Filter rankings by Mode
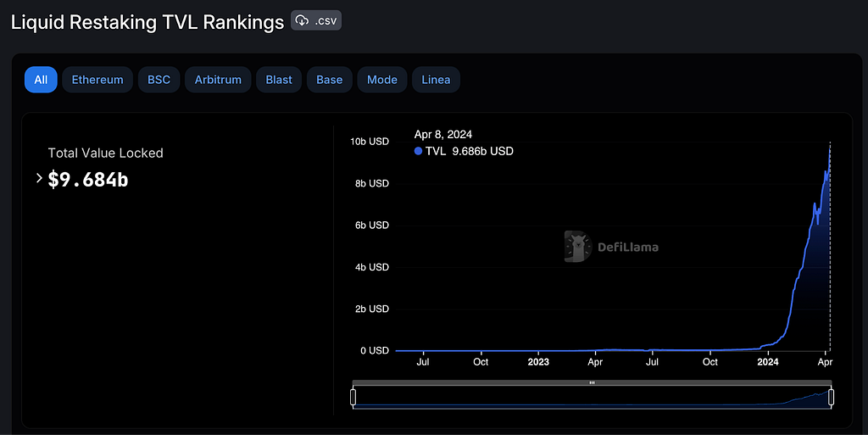868x435 pixels. 382,80
